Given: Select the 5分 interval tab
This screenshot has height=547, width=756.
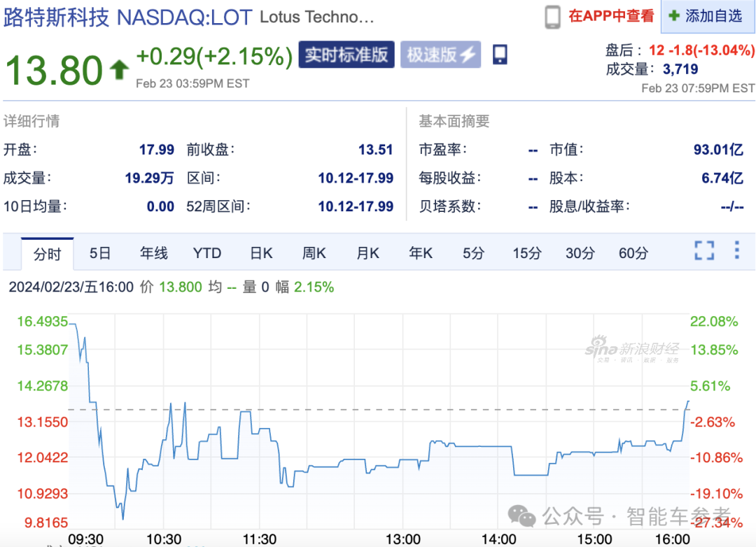Looking at the screenshot, I should pyautogui.click(x=473, y=253).
